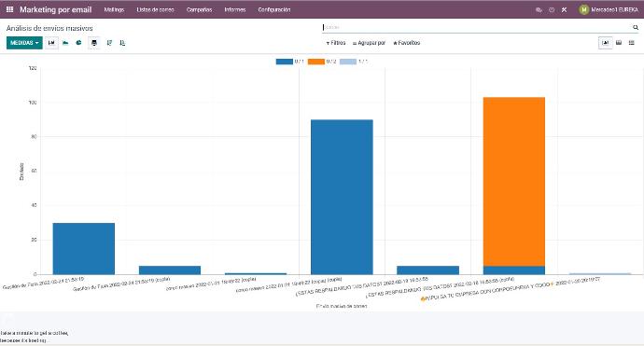Switch to graph view
Screen dimensions: 644x346
point(606,43)
